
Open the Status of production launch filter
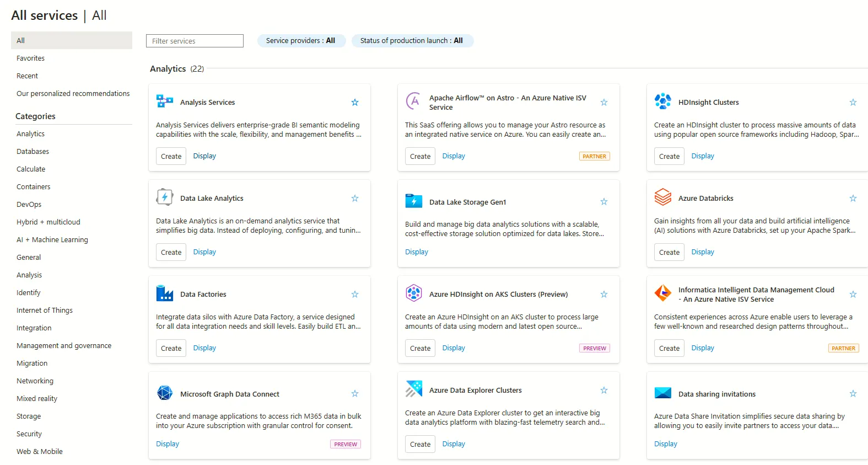click(412, 40)
